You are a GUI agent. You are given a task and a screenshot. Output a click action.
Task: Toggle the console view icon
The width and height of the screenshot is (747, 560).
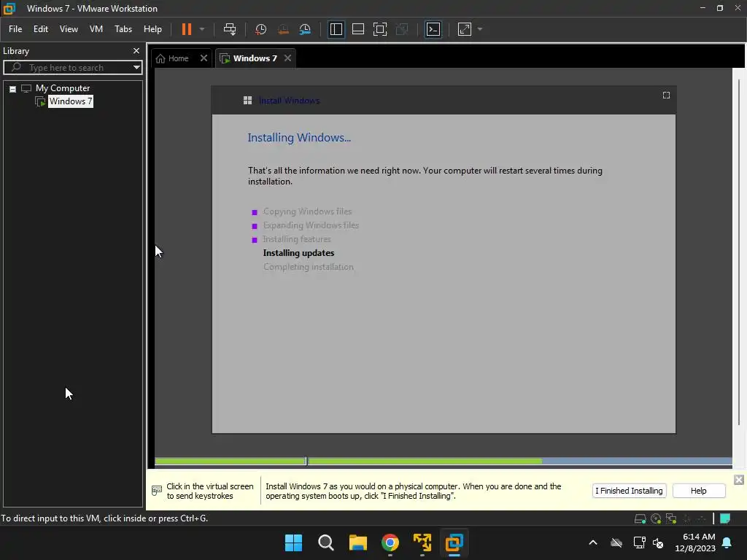(x=433, y=29)
